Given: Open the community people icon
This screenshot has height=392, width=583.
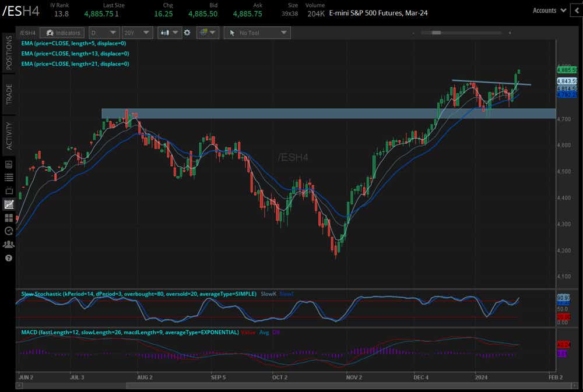Looking at the screenshot, I should (9, 245).
